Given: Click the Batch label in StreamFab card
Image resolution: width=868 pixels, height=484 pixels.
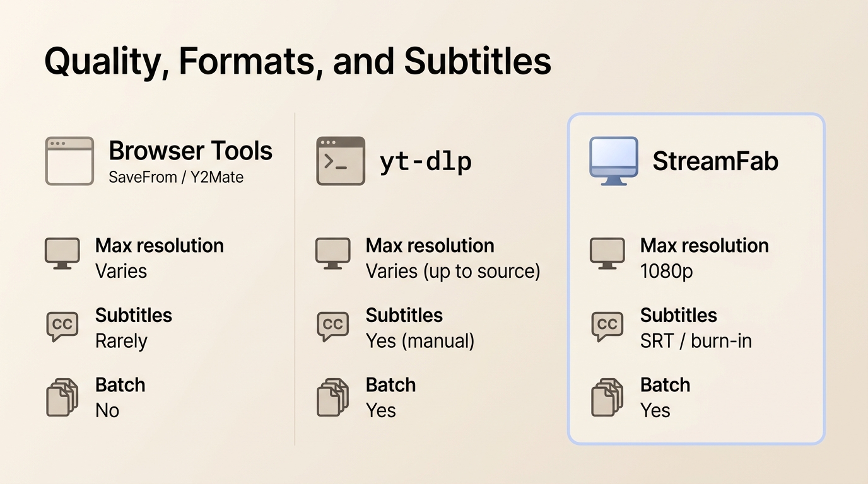Looking at the screenshot, I should tap(666, 385).
